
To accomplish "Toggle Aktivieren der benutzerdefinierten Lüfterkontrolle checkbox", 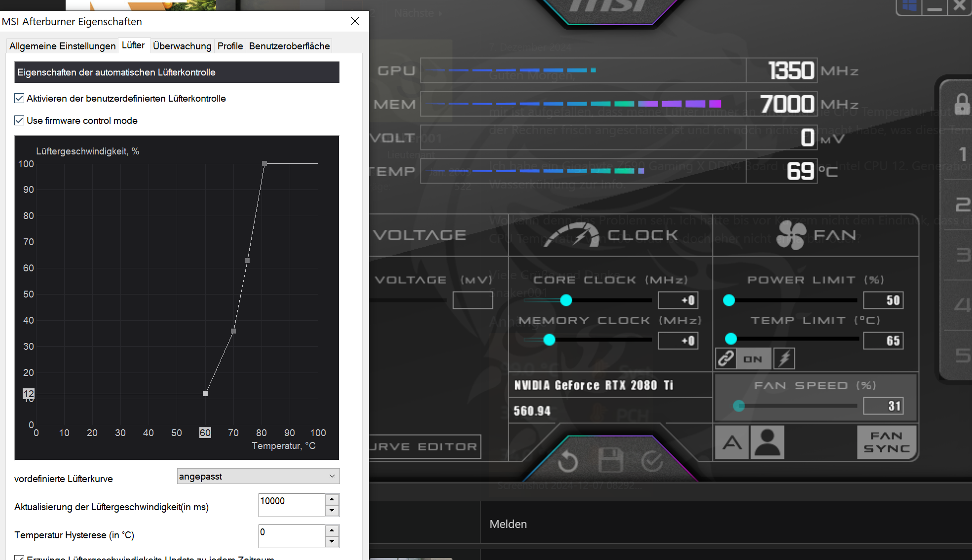I will (x=19, y=98).
